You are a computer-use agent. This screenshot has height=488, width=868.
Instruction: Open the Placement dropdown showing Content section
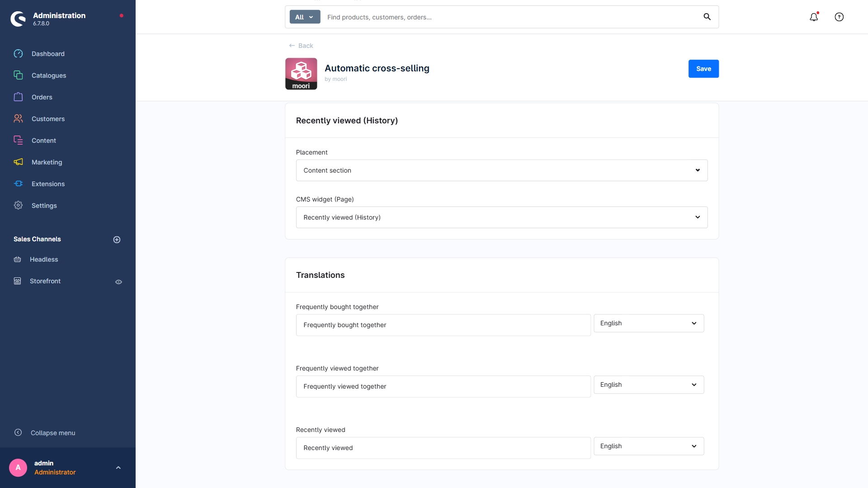(x=501, y=170)
